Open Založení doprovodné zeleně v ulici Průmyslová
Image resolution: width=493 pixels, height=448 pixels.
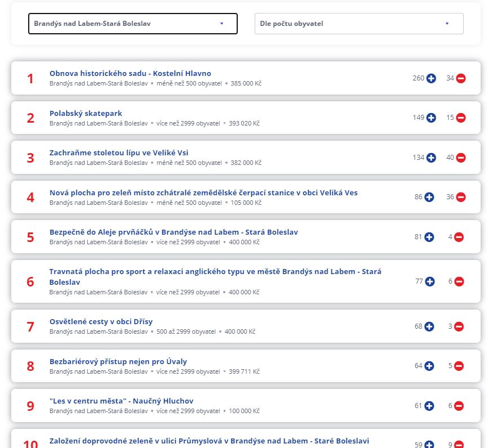(209, 441)
